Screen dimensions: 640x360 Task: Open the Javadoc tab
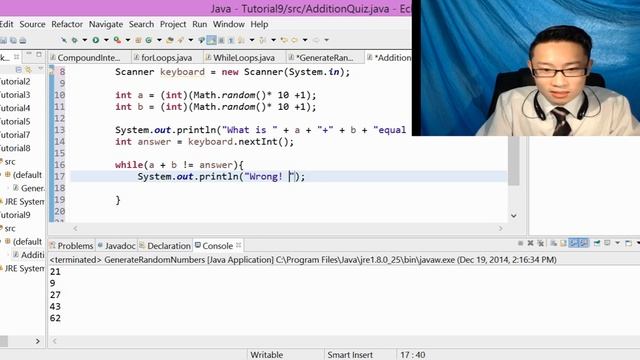coord(116,246)
